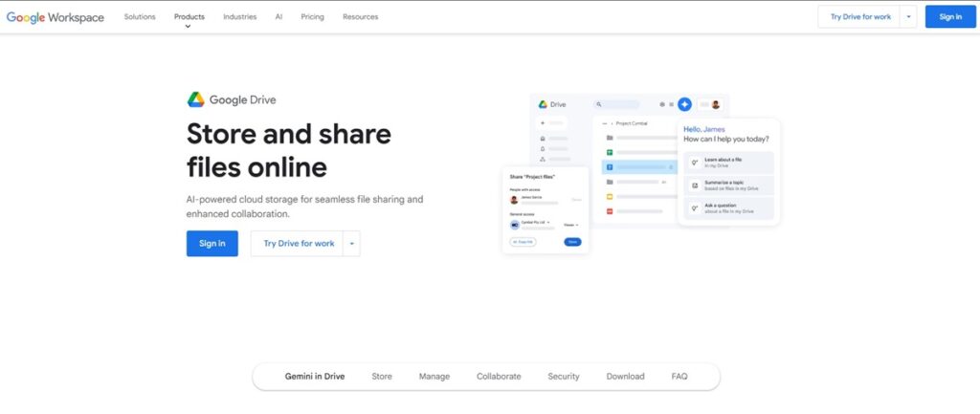This screenshot has height=414, width=980.
Task: Click James Garcia's avatar in Share dialog
Action: [x=514, y=200]
